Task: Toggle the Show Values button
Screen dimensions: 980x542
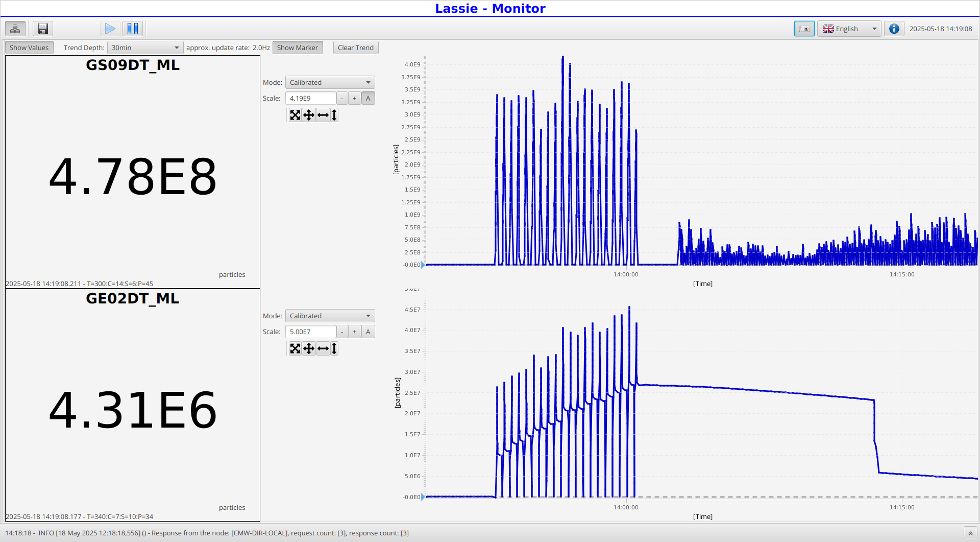Action: pyautogui.click(x=29, y=48)
